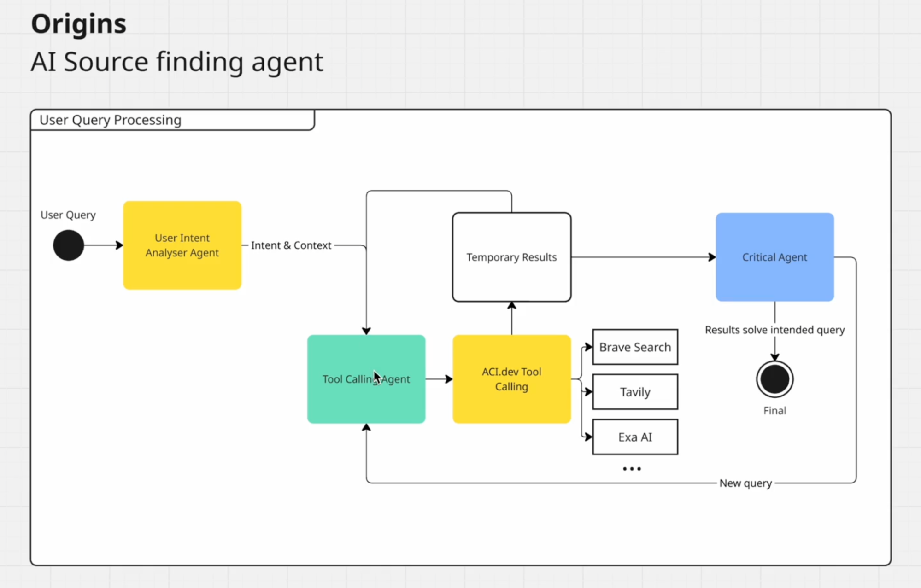Click the blue Critical Agent block
921x588 pixels.
[x=774, y=257]
